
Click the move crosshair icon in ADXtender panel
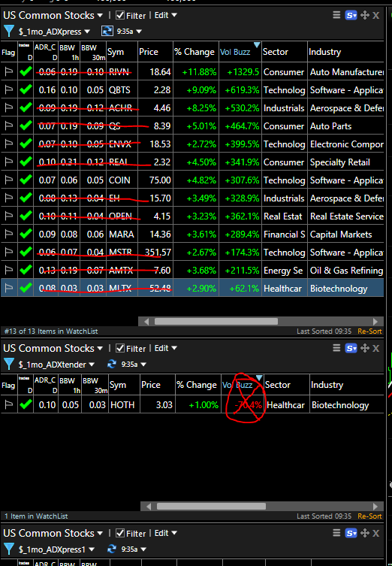point(365,348)
